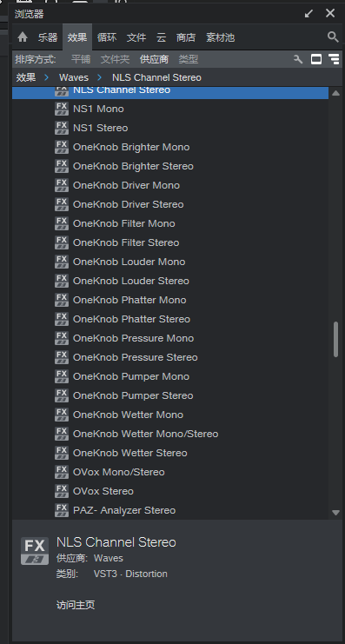Image resolution: width=345 pixels, height=644 pixels.
Task: Click the FX icon beside NS1 Mono
Action: pyautogui.click(x=62, y=109)
